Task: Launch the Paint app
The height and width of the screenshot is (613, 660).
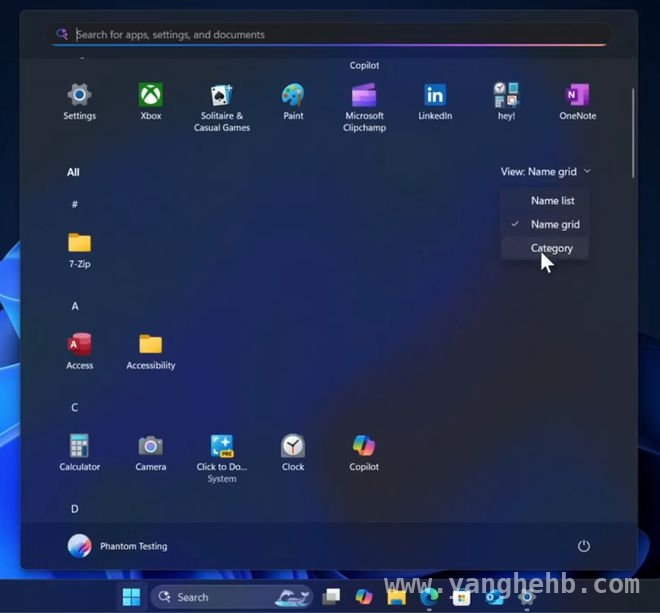Action: 293,101
